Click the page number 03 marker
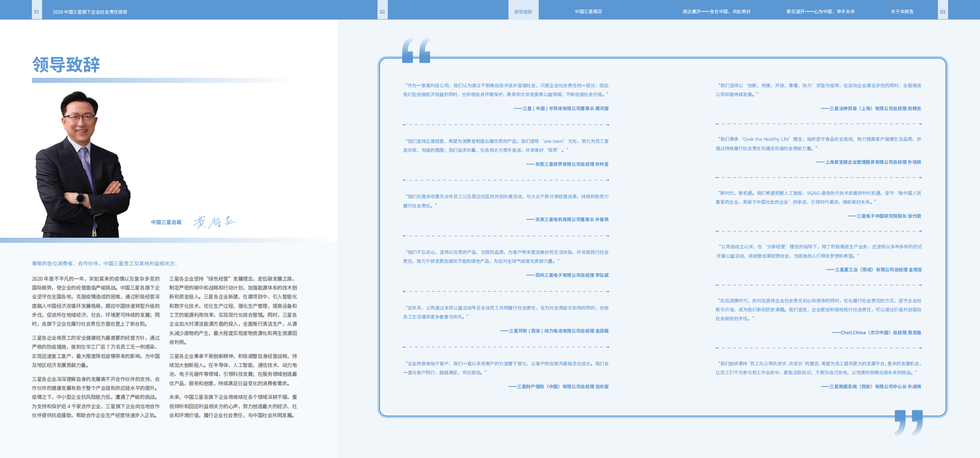This screenshot has width=980, height=458. pos(943,12)
